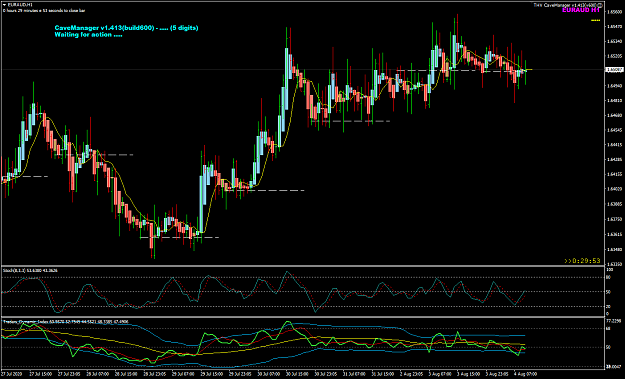Click the current price label on price axis
The width and height of the screenshot is (625, 379).
614,70
